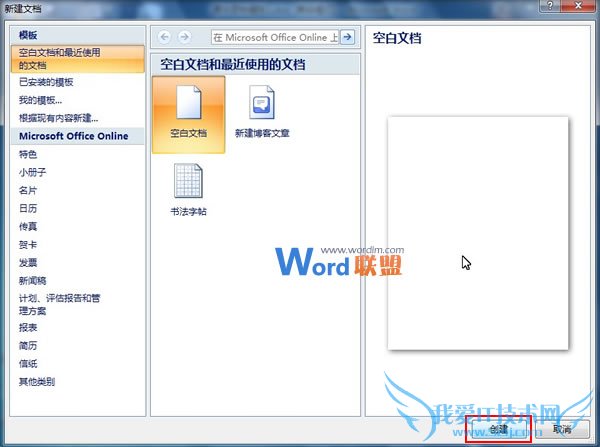Click the 模板 sidebar heading

(28, 35)
